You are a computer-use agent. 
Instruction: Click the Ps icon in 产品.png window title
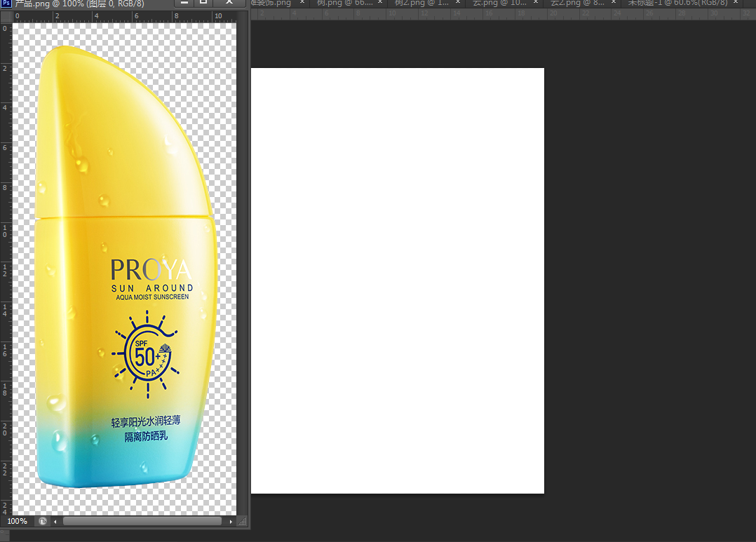(x=6, y=3)
